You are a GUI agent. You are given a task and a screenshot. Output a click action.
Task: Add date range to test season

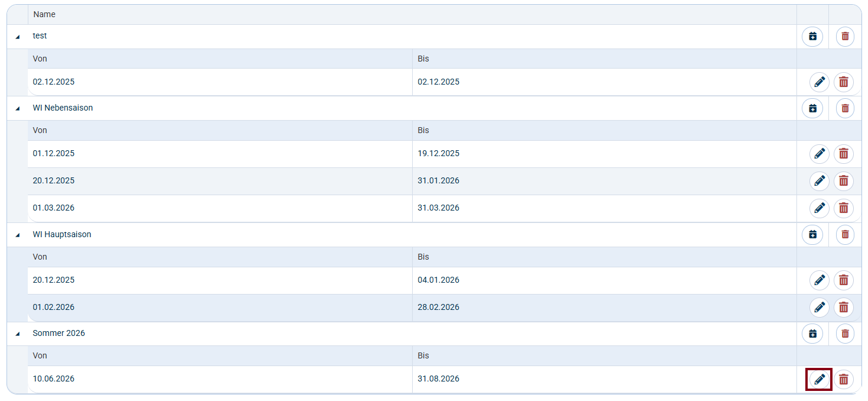pos(812,37)
